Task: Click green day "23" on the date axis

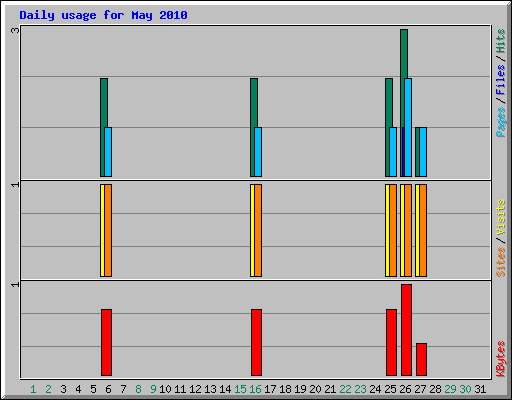Action: click(x=360, y=389)
